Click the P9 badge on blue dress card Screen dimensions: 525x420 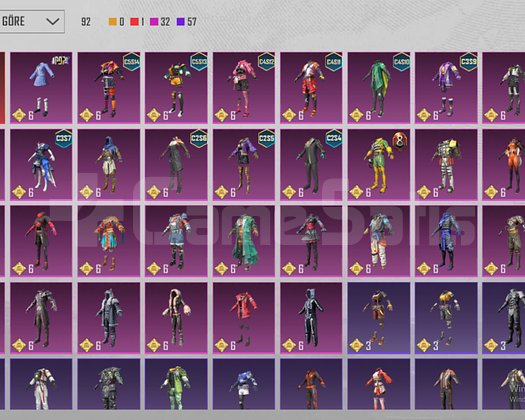coord(61,61)
